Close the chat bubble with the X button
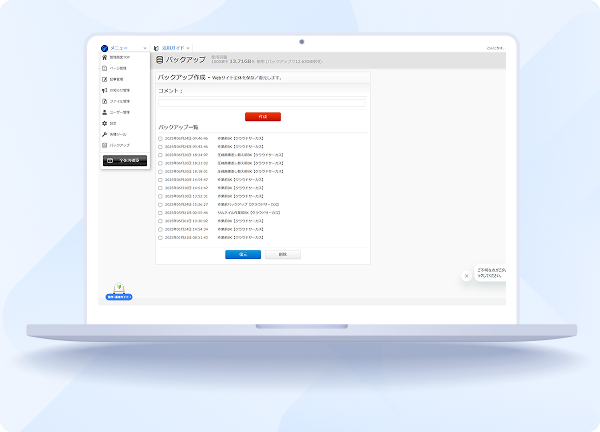 click(466, 276)
